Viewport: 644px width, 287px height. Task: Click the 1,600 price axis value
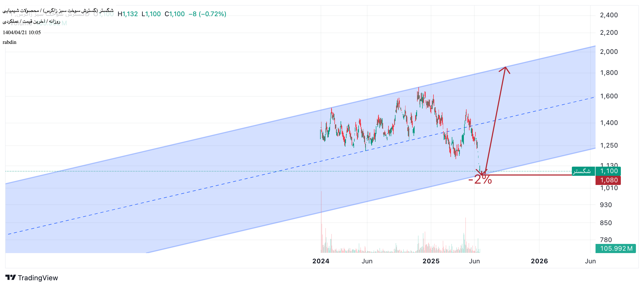(x=609, y=96)
